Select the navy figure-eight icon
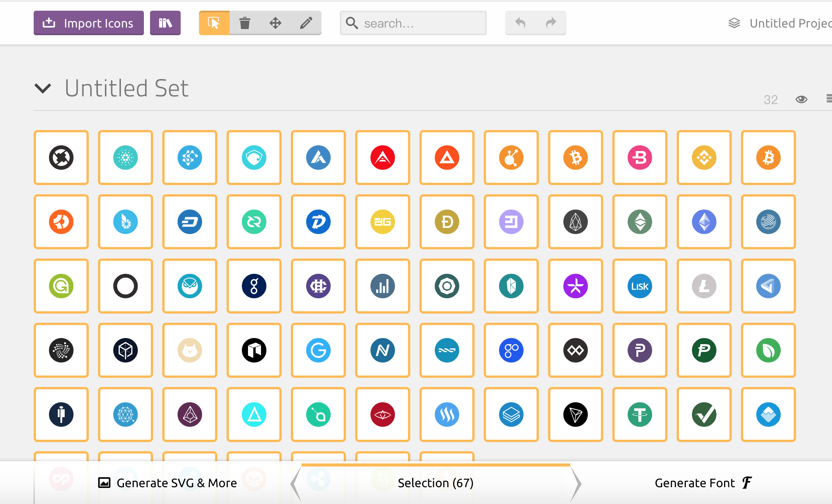832x504 pixels. tap(254, 286)
